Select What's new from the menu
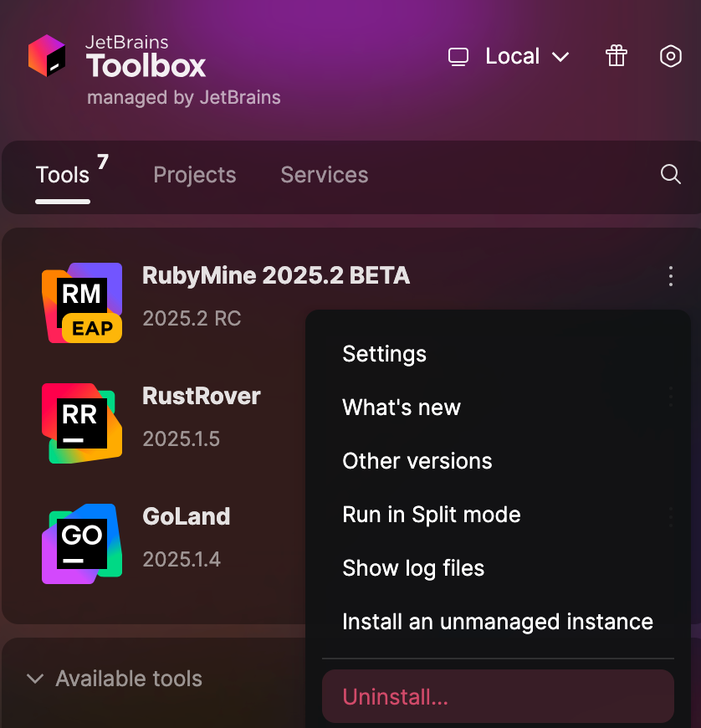Image resolution: width=701 pixels, height=728 pixels. 402,408
